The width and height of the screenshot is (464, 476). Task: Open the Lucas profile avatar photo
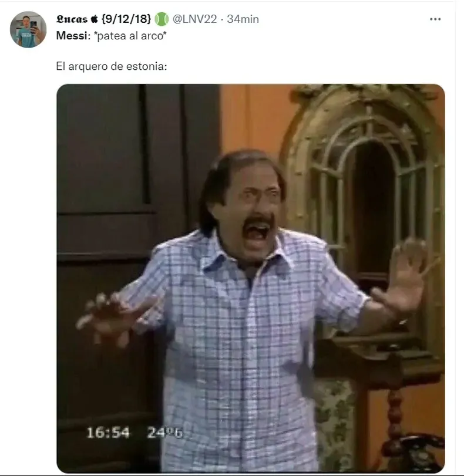[28, 29]
